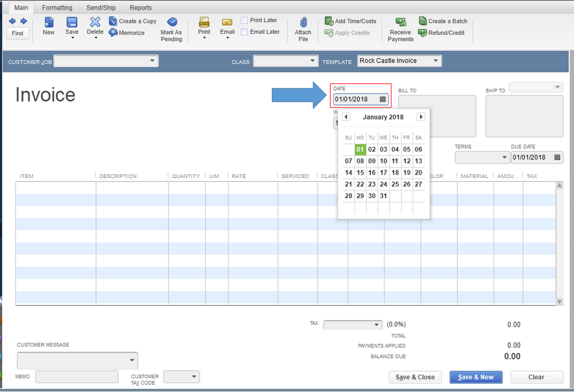This screenshot has width=574, height=392.
Task: Click Create a Batch icon
Action: 423,21
